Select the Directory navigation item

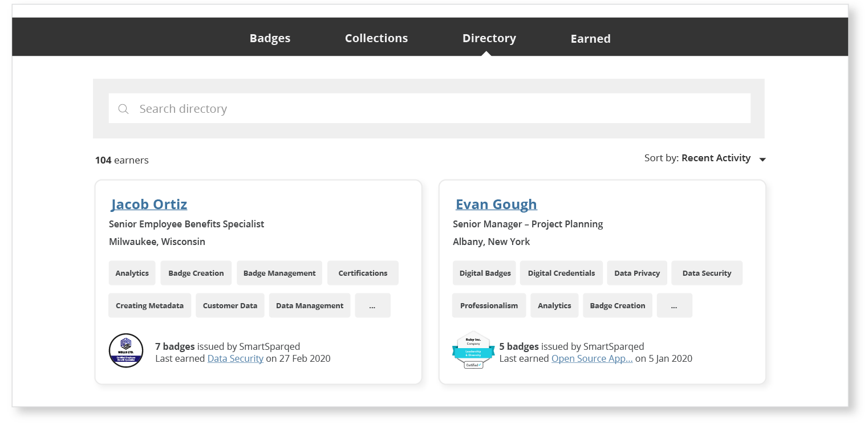[489, 38]
